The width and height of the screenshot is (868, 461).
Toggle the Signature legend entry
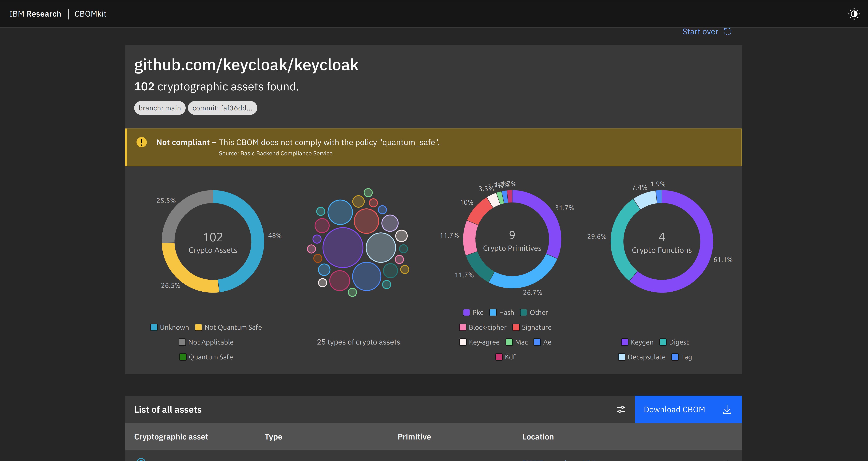tap(532, 327)
